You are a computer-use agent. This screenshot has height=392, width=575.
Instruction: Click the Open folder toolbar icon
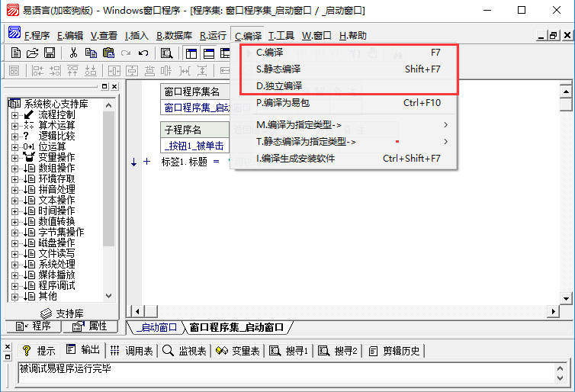tap(33, 53)
